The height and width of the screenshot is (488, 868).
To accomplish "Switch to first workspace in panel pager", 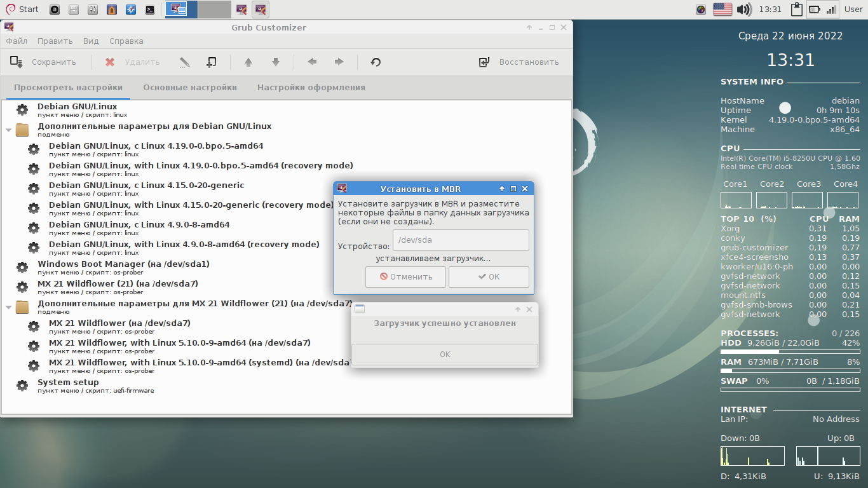I will tap(182, 10).
